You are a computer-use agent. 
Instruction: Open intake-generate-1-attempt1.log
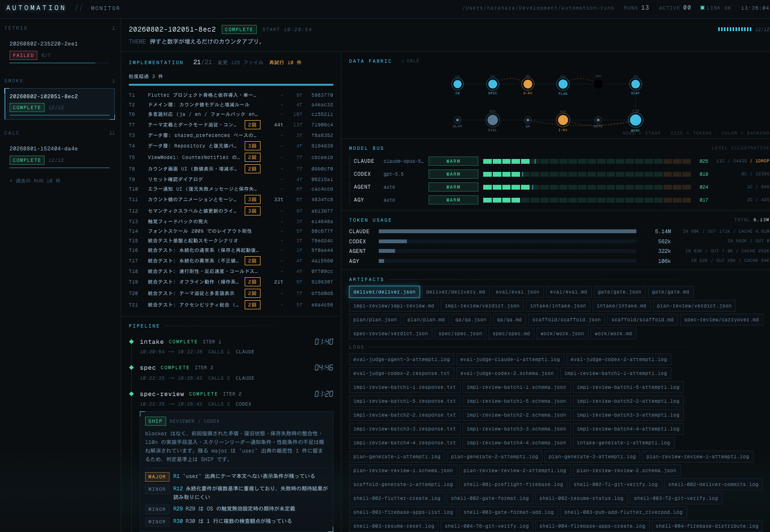tap(623, 443)
